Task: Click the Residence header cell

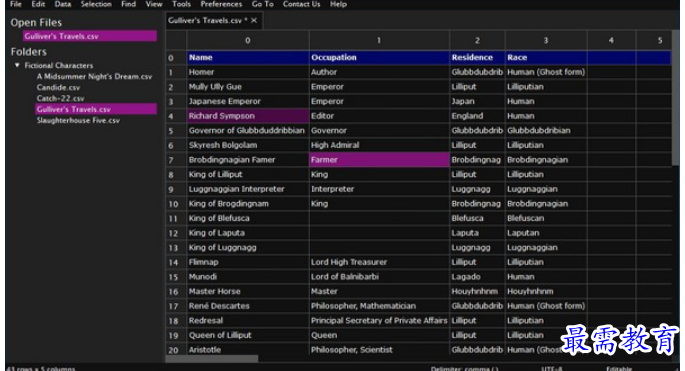Action: [x=477, y=58]
